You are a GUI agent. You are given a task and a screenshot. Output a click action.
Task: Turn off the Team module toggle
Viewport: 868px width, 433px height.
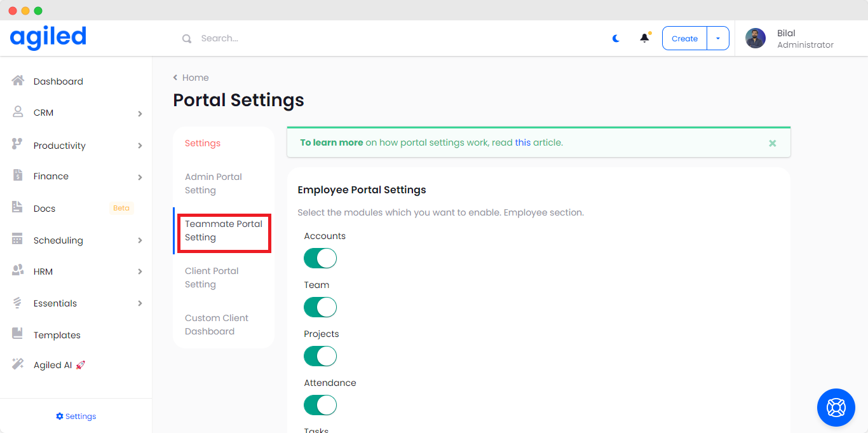(x=320, y=307)
